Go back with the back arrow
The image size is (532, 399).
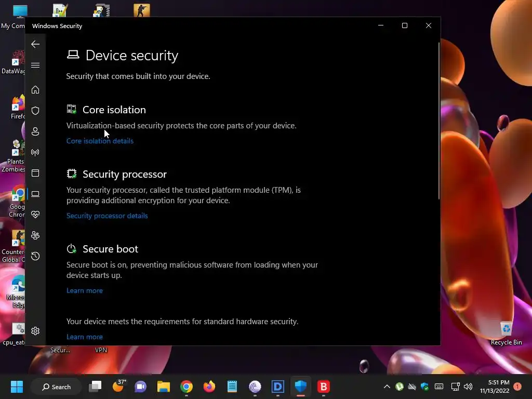35,44
